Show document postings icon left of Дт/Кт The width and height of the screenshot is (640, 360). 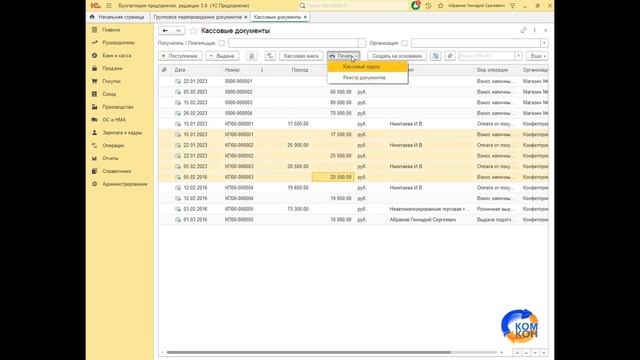(x=252, y=56)
